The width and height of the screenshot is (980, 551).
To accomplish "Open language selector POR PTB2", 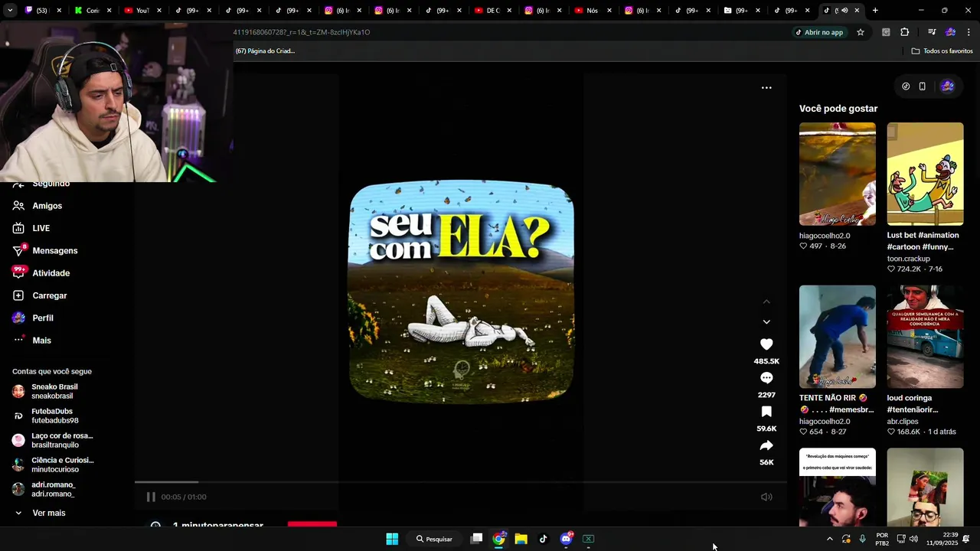I will [x=882, y=539].
